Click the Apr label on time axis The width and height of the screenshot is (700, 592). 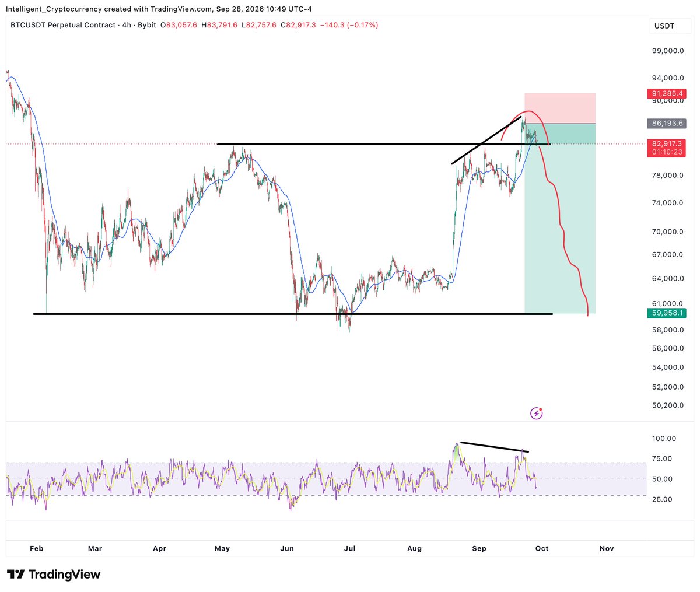(159, 548)
